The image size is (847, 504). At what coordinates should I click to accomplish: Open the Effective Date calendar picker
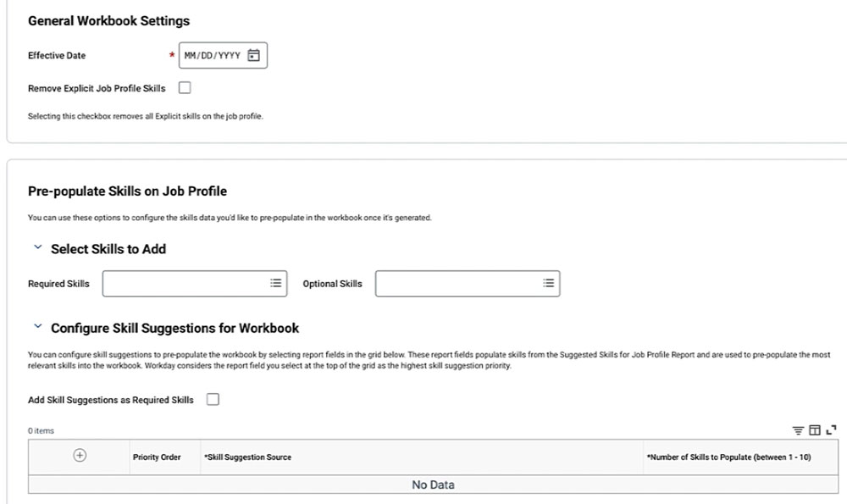pos(253,55)
